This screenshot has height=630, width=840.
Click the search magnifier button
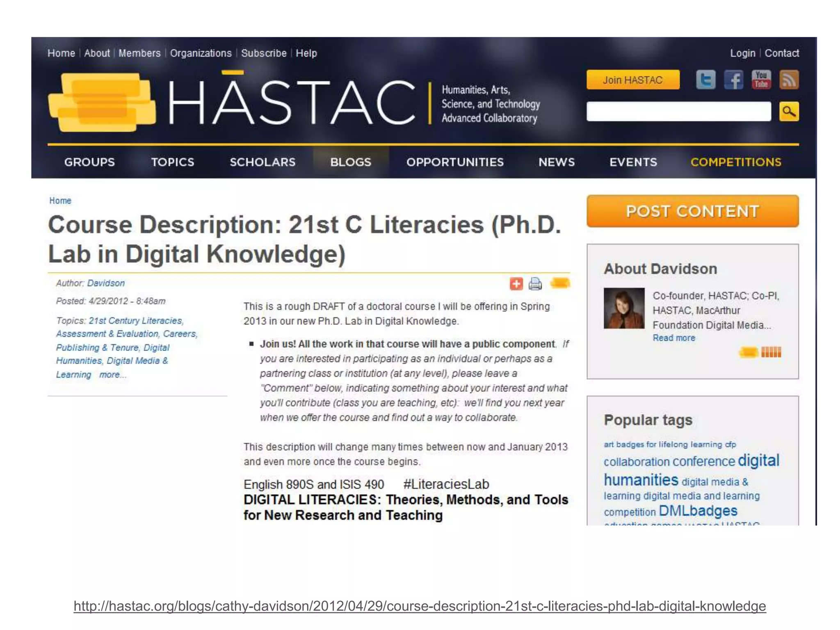(x=789, y=111)
